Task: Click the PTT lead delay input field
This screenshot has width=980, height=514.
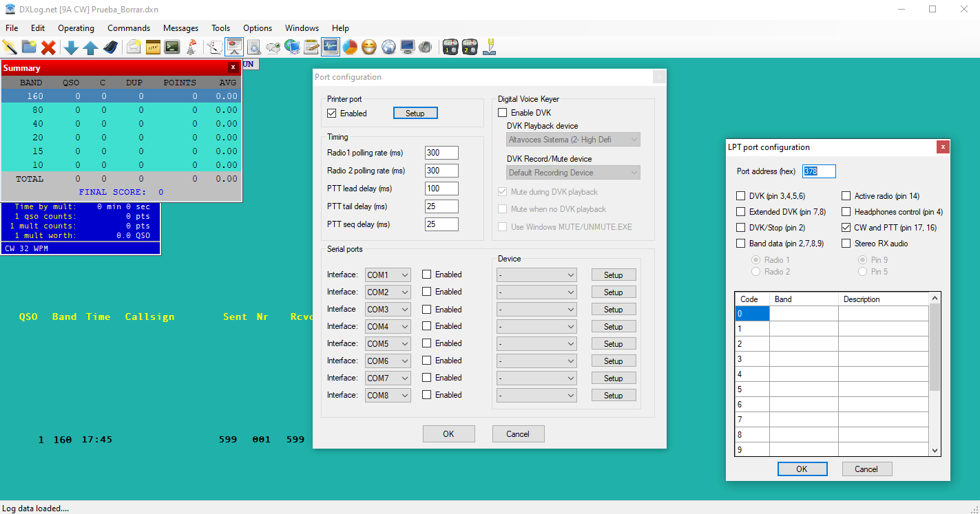Action: pos(441,189)
